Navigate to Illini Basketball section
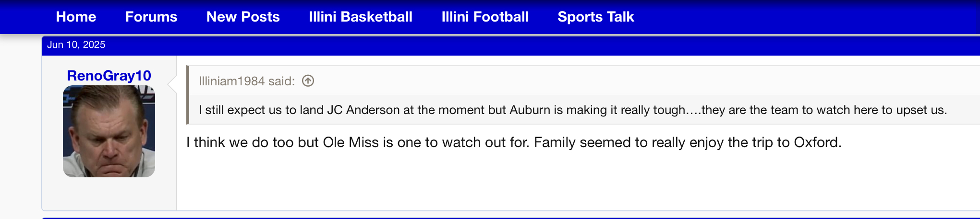The image size is (980, 219). point(361,17)
